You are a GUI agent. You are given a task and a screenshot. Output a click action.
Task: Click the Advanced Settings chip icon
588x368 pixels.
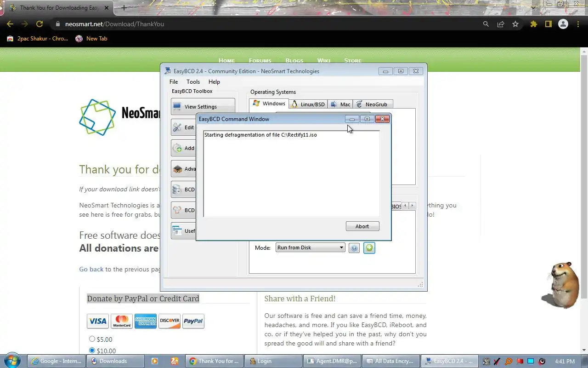coord(177,169)
